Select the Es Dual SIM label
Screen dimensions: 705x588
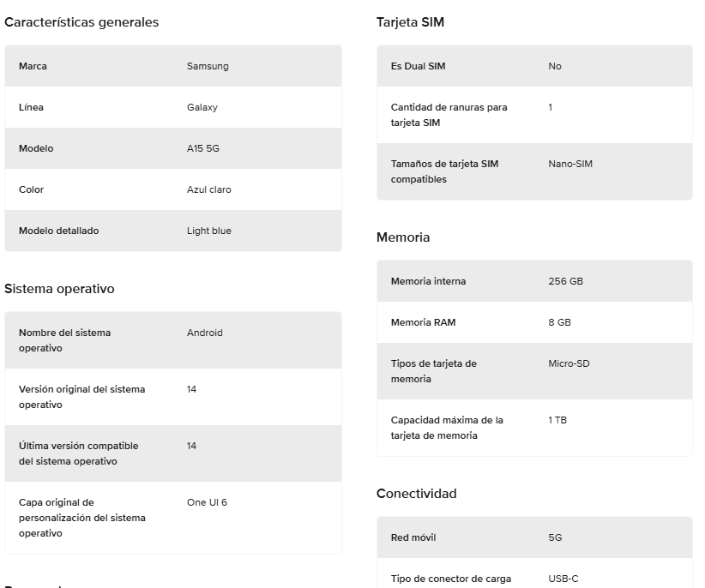click(x=418, y=66)
